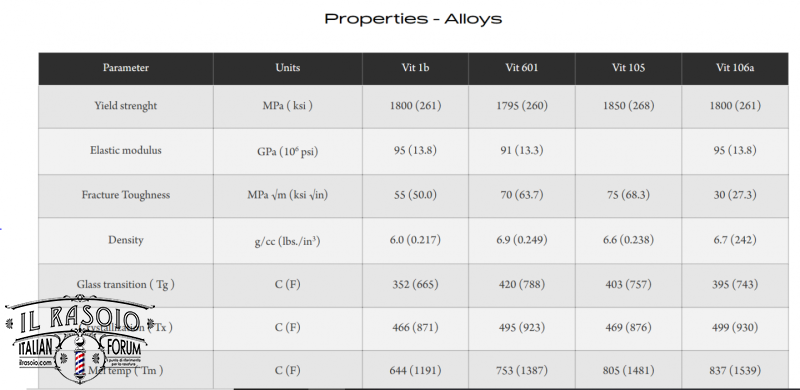Select the Elastic modulus row label
This screenshot has height=390, width=800.
coord(126,150)
